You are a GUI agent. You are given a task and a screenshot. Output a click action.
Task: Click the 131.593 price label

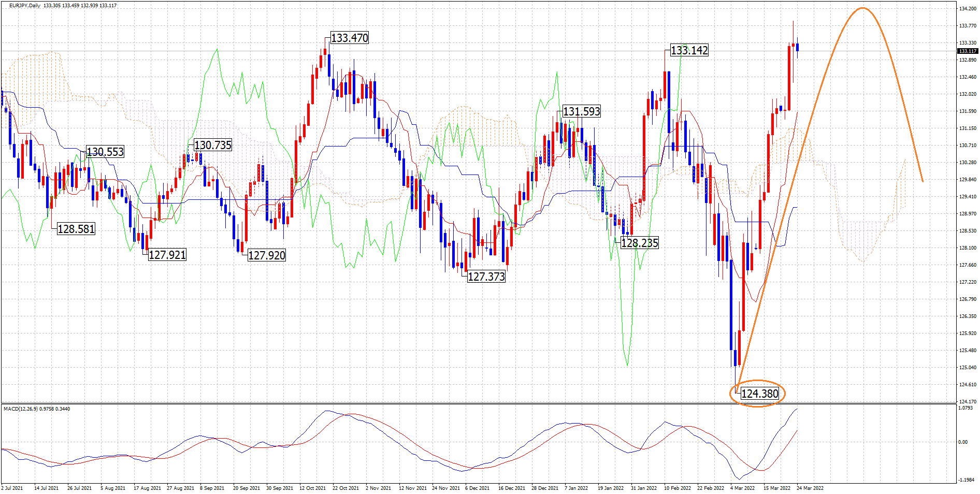(581, 111)
